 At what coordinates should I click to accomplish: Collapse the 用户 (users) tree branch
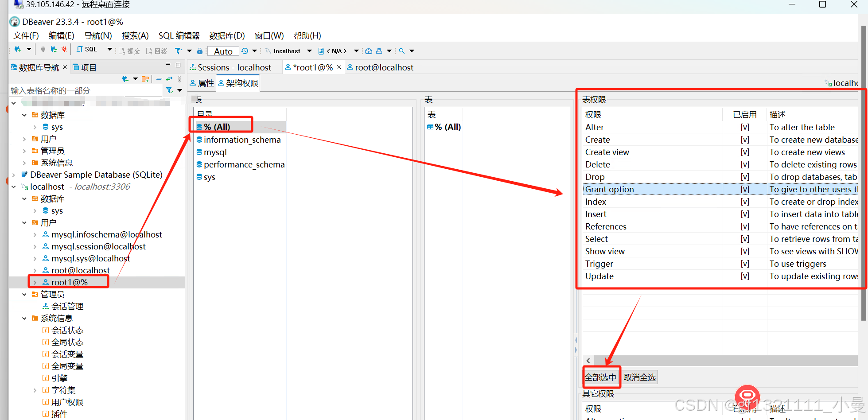point(24,222)
